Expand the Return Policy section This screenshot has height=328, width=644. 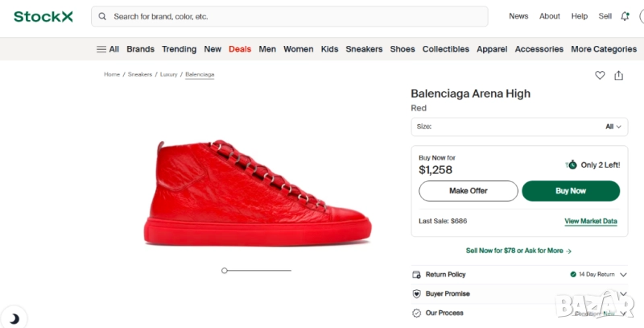coord(623,275)
